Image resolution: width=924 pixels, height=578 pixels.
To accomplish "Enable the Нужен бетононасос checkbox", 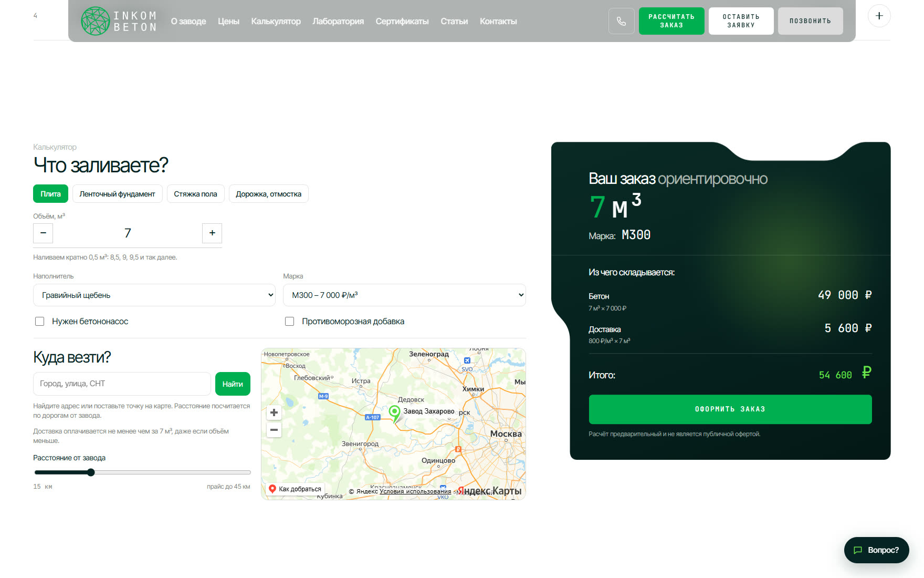I will pyautogui.click(x=39, y=321).
